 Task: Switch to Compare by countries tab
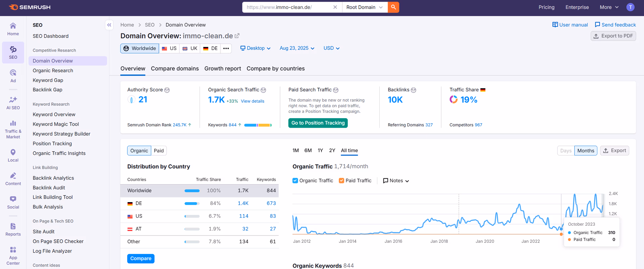click(276, 69)
